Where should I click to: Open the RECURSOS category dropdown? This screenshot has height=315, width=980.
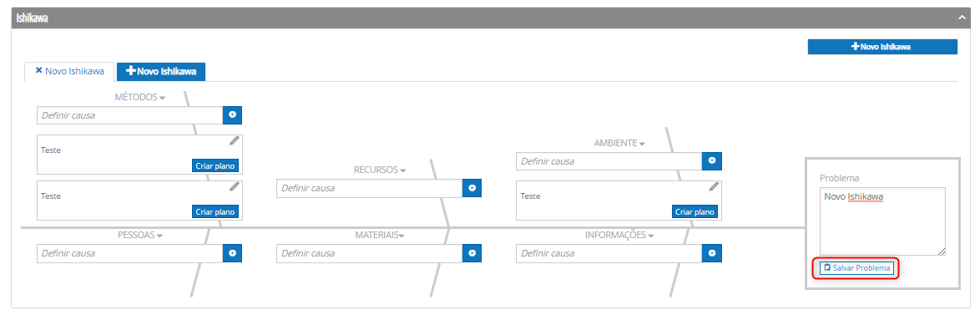coord(403,170)
